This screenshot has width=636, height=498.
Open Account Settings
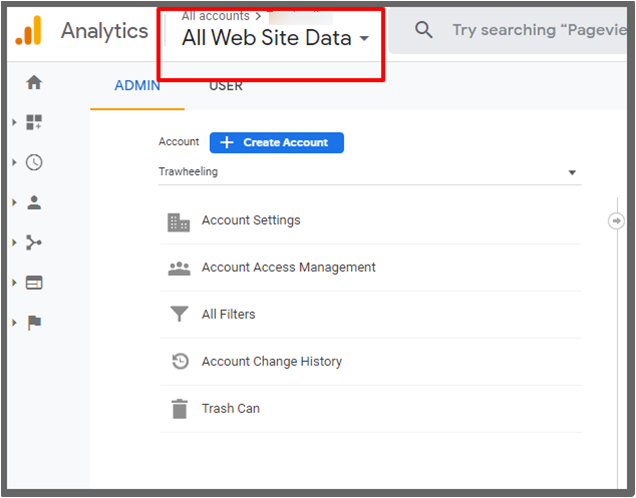click(250, 220)
